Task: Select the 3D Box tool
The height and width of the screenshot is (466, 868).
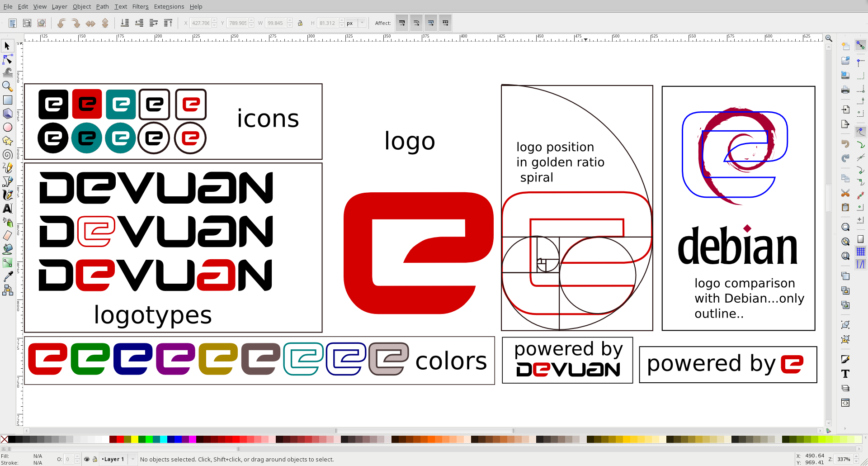Action: click(7, 114)
